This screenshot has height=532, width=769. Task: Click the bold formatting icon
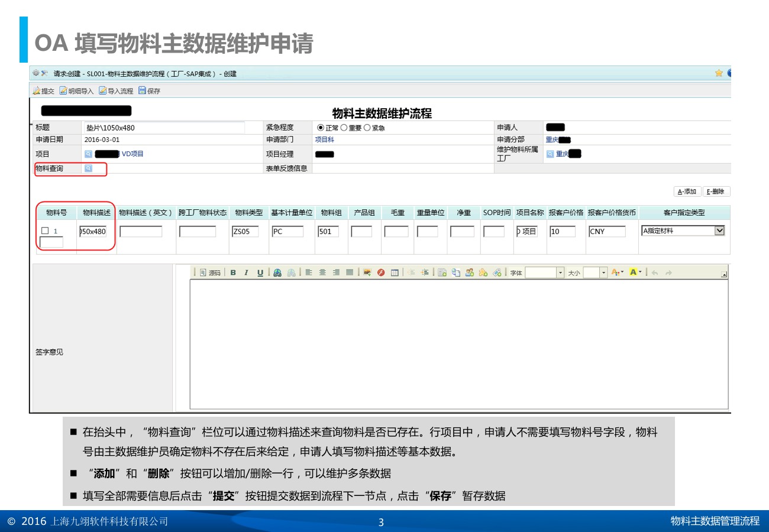(233, 273)
